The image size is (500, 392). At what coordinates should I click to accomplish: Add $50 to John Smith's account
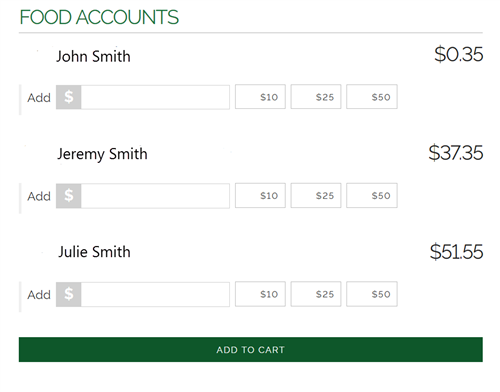tap(372, 97)
